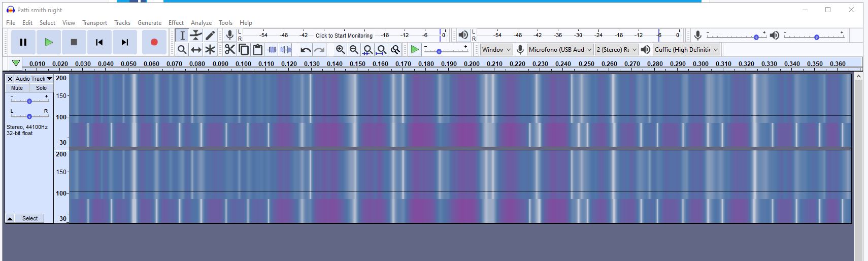The width and height of the screenshot is (868, 261).
Task: Adjust the track gain slider
Action: coord(29,102)
